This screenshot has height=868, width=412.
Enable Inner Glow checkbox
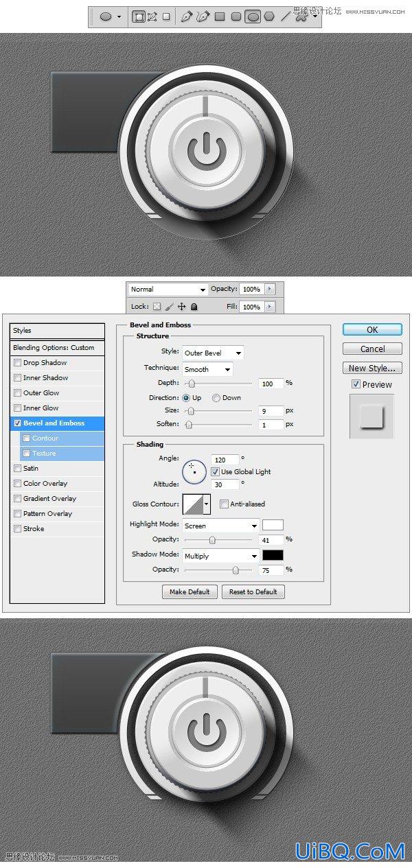(18, 408)
